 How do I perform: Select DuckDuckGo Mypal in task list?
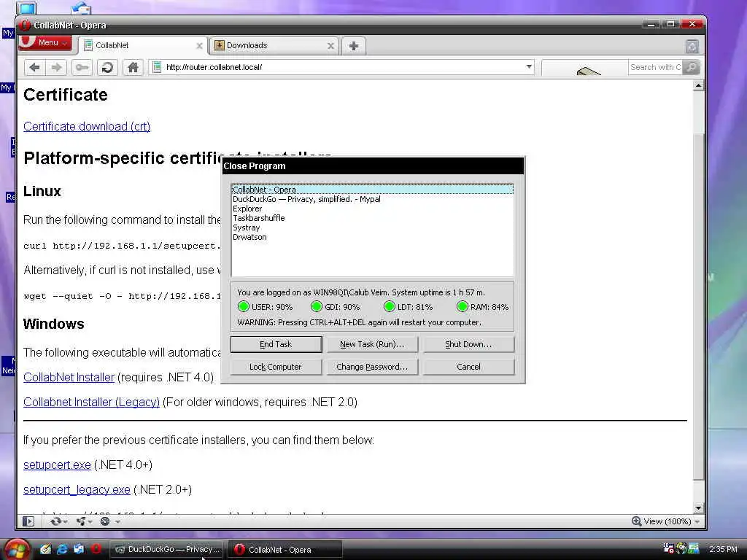(x=372, y=199)
